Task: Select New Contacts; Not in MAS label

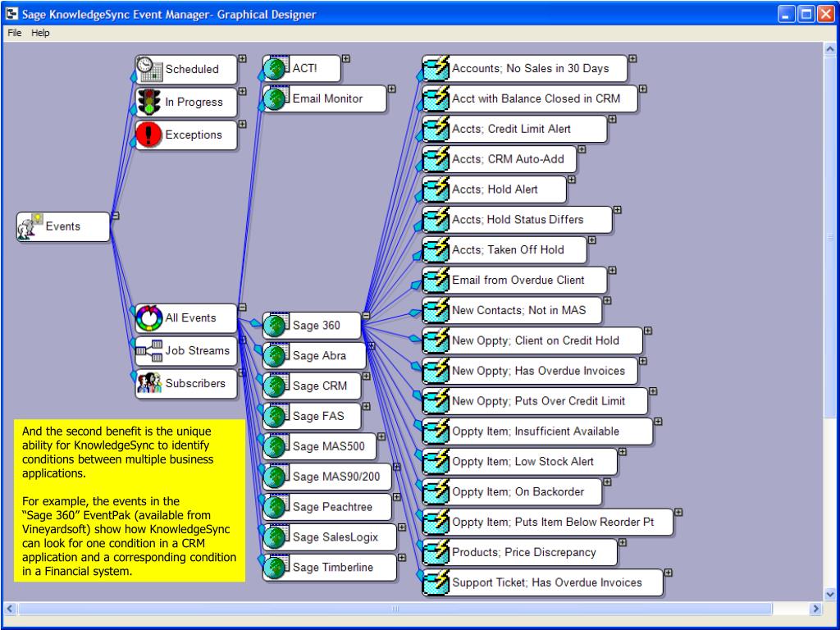Action: point(519,310)
